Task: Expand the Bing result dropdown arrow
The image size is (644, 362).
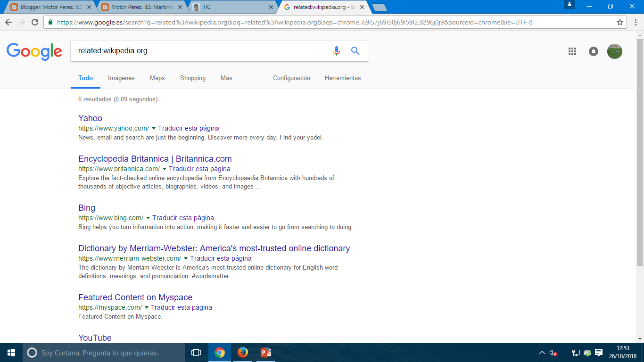Action: point(148,218)
